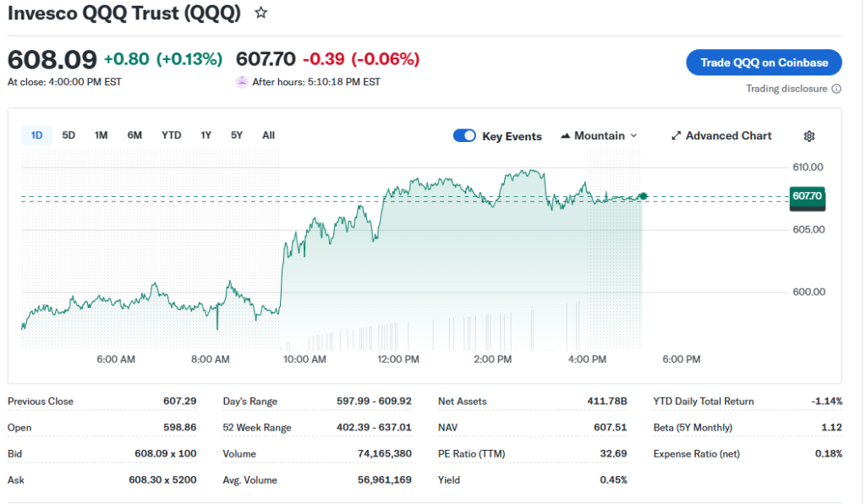Switch to the 5D time range
The width and height of the screenshot is (866, 504).
pos(69,135)
